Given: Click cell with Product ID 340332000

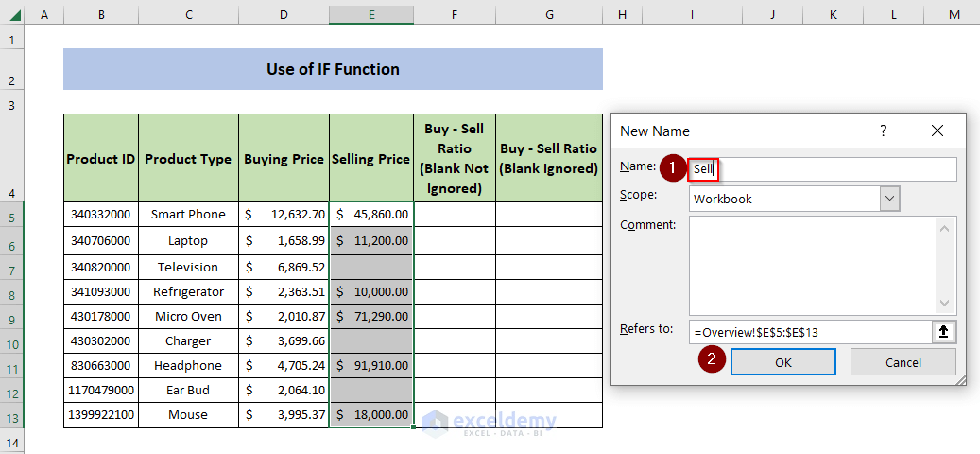Looking at the screenshot, I should point(101,215).
